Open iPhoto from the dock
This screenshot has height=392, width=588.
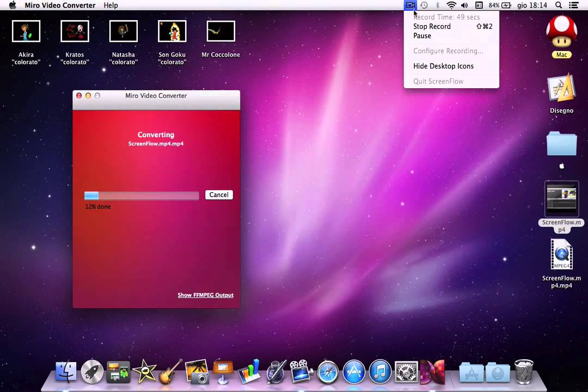tap(197, 372)
